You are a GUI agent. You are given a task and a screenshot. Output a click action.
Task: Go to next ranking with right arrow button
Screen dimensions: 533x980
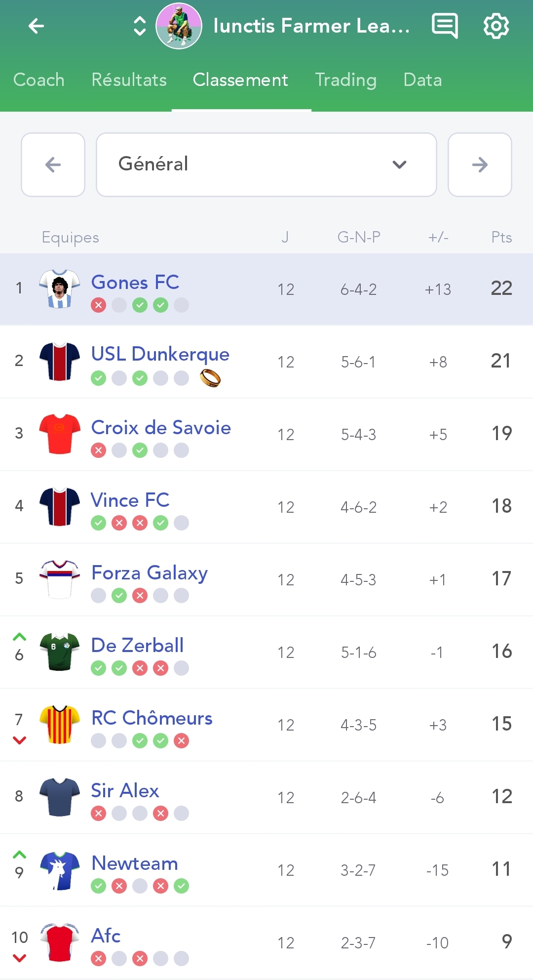[480, 164]
